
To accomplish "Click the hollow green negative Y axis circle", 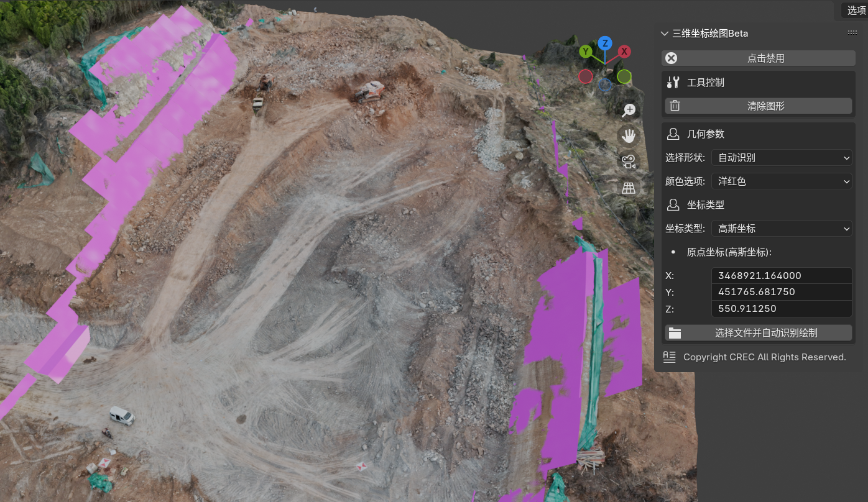I will tap(624, 76).
